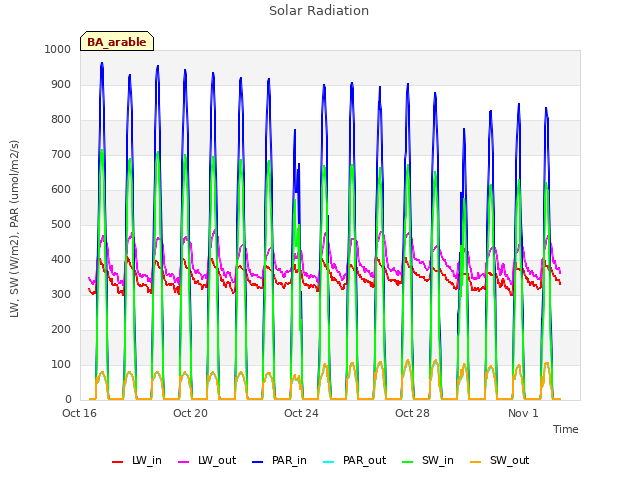640x480 pixels.
Task: Click the 700 y-axis tick label
Action: coord(61,155)
